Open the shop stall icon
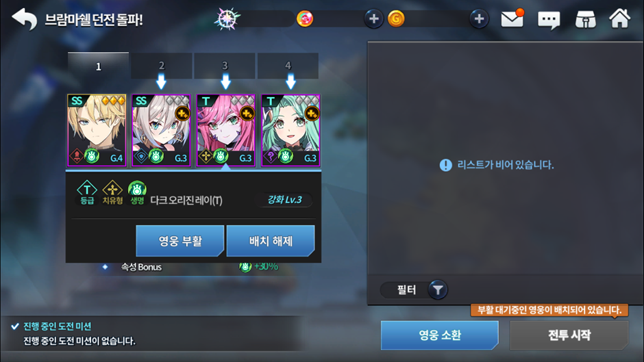The height and width of the screenshot is (362, 644). (x=585, y=19)
